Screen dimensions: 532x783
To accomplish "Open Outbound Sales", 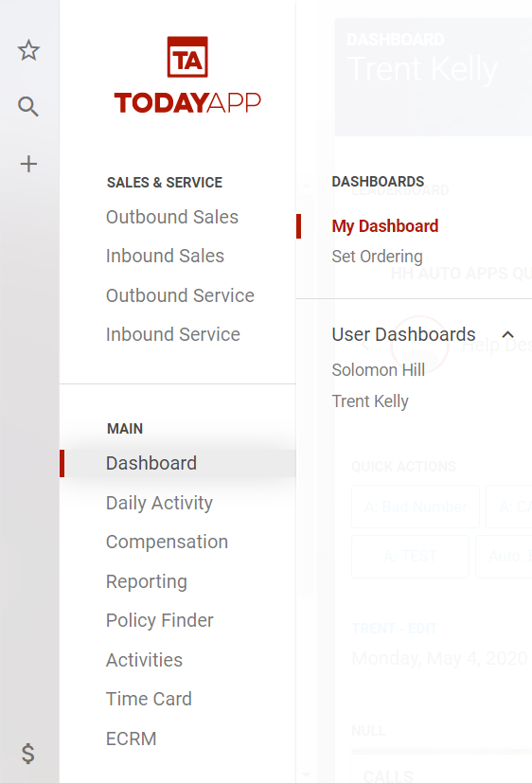I will (x=172, y=217).
